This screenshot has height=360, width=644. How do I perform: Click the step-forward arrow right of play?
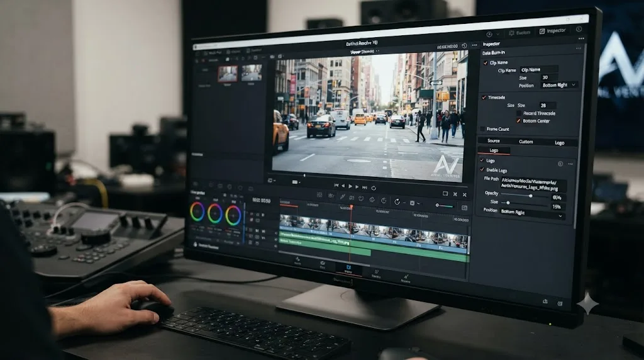(x=357, y=186)
